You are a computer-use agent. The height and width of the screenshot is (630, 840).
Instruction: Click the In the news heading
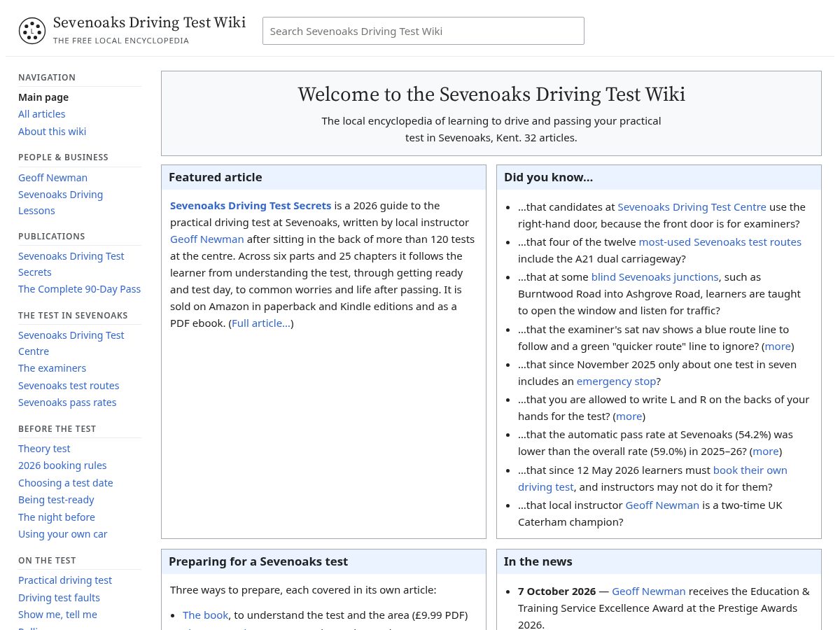click(x=538, y=562)
